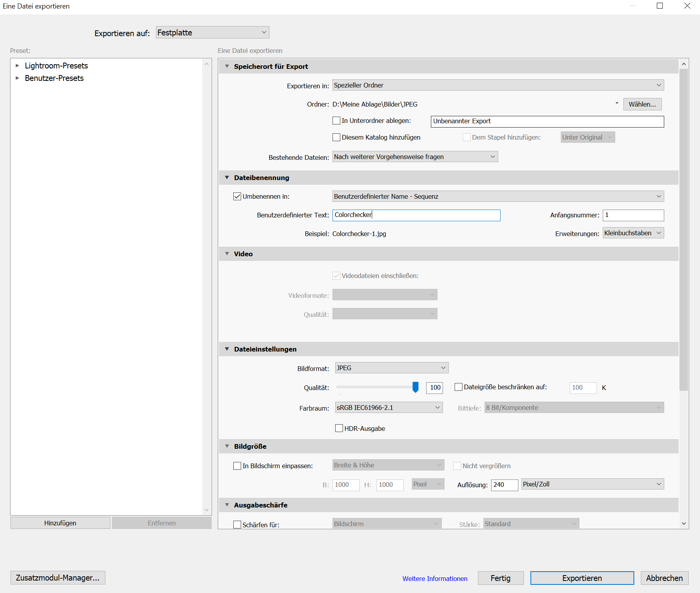Open the Weitere Informationen link
Viewport: 700px width, 593px height.
click(x=434, y=578)
